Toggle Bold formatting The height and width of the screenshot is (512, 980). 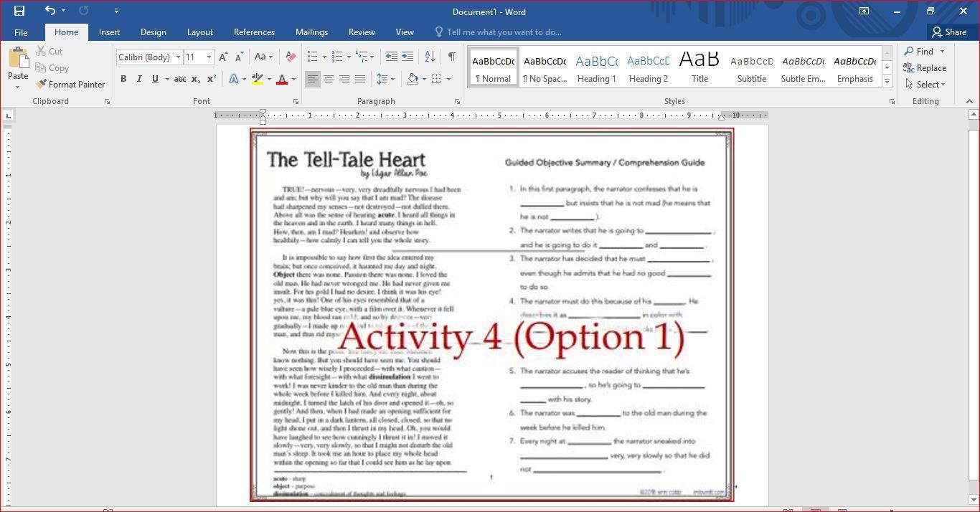pos(123,79)
